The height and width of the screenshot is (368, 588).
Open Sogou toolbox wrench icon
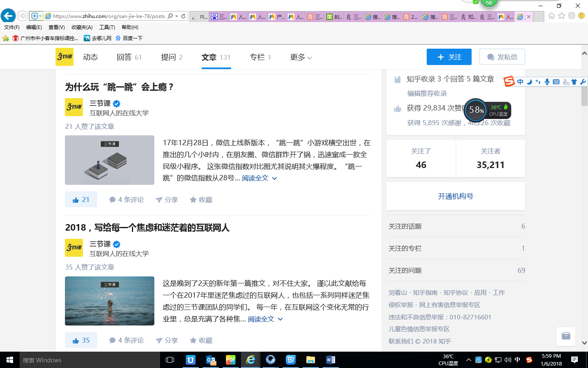[x=583, y=82]
